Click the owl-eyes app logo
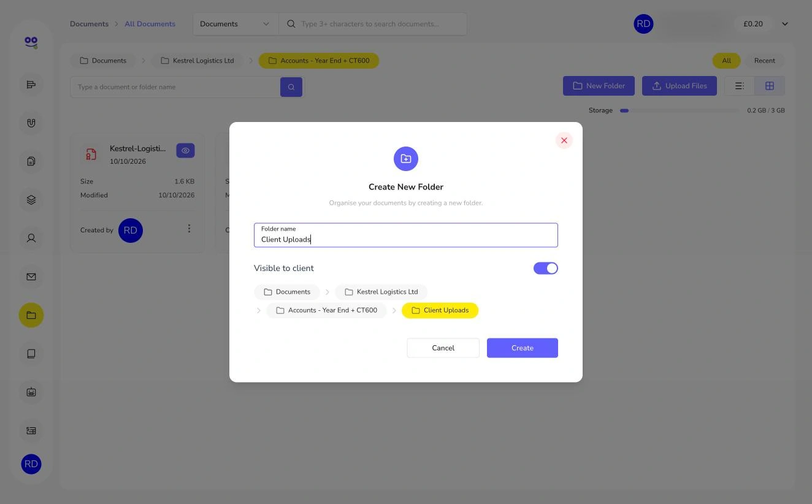Screen dimensions: 812x504 (31, 42)
